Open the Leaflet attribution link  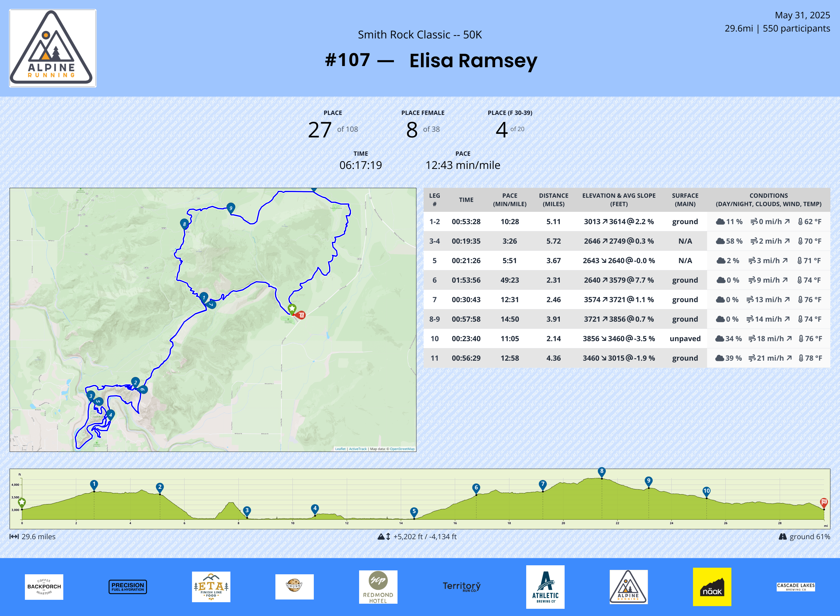point(340,449)
